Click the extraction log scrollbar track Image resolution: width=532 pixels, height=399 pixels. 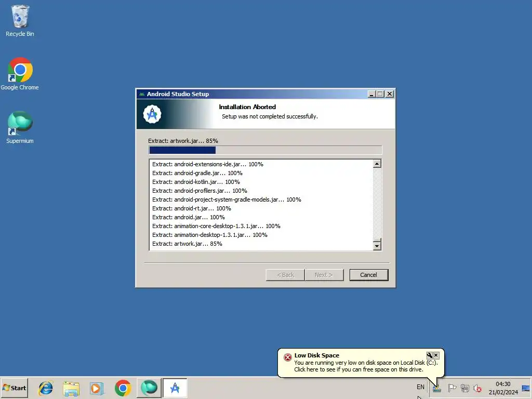click(x=377, y=204)
